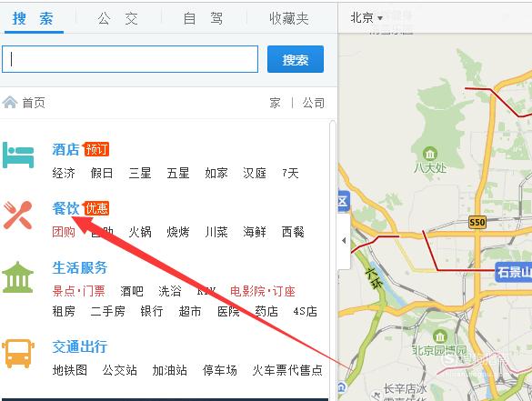Select 西餐 cuisine
The height and width of the screenshot is (401, 532).
tap(293, 232)
